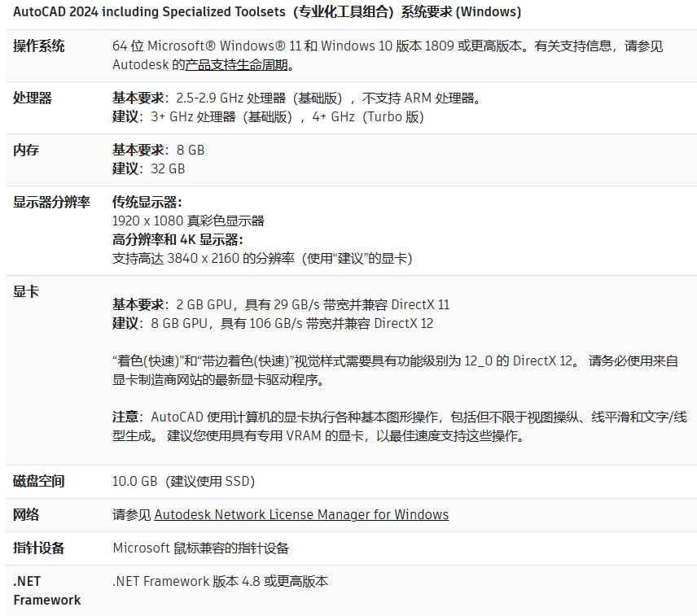Screen dimensions: 697x616
Task: Click the 高分辨率和 4K 显示器 heading
Action: [178, 239]
